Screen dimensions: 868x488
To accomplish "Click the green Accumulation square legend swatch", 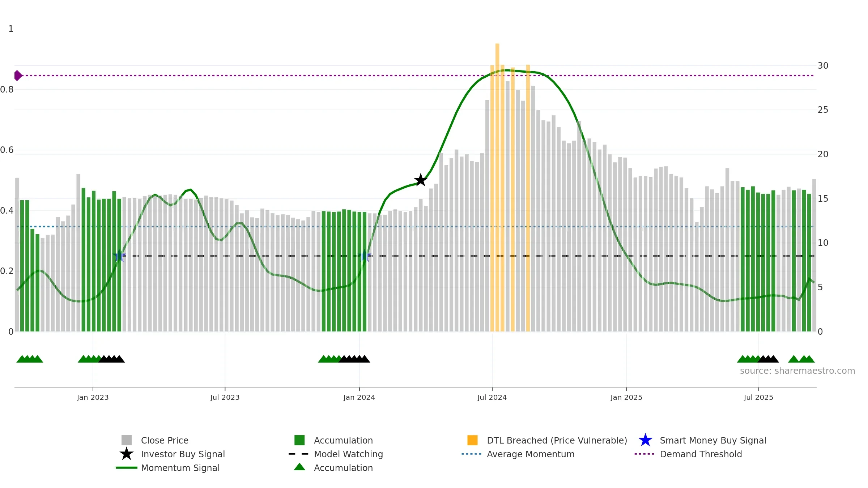I will [299, 440].
